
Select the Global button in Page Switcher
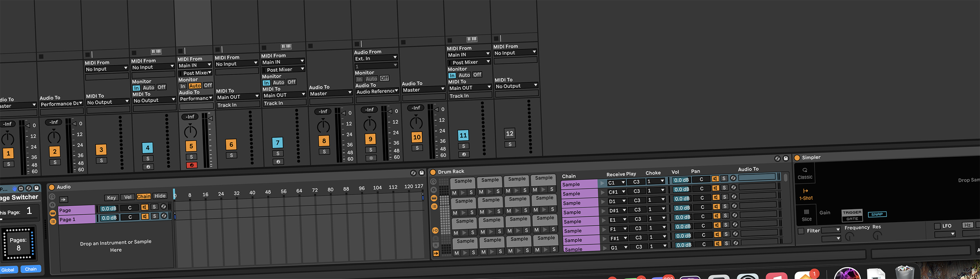click(8, 270)
